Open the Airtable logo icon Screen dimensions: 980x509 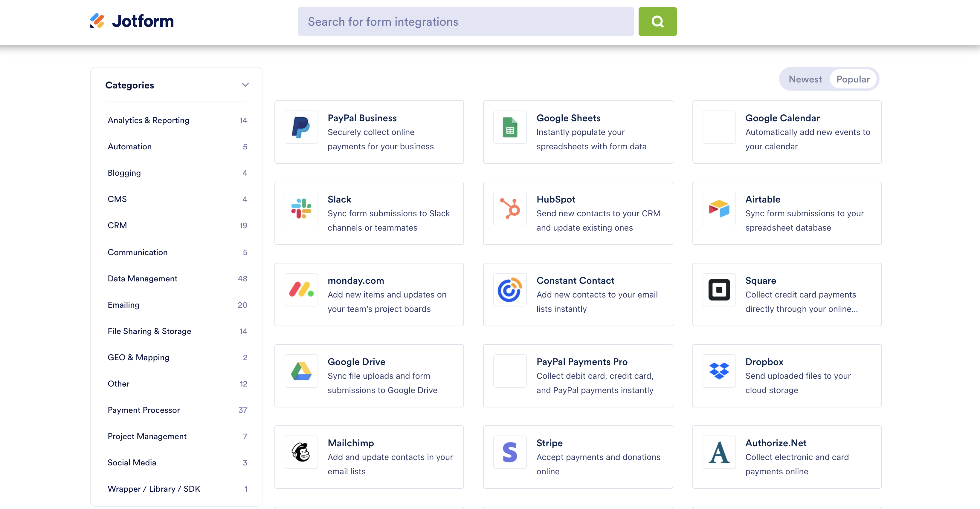point(719,208)
